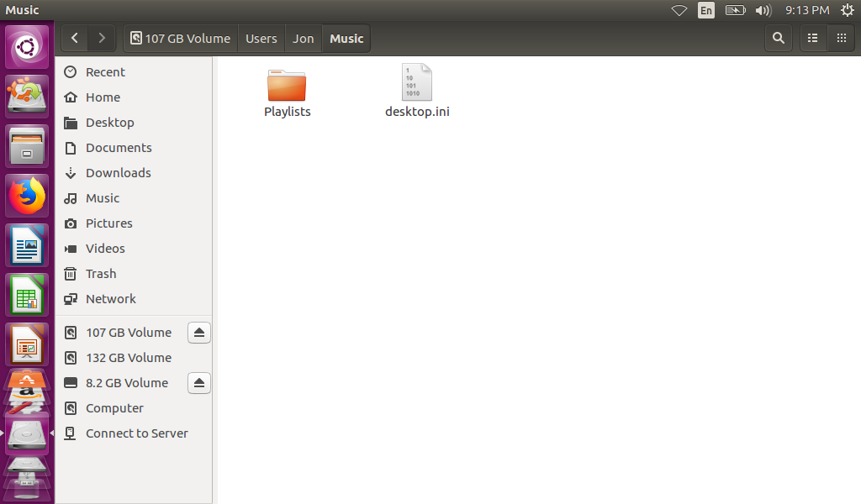Image resolution: width=861 pixels, height=504 pixels.
Task: Open Firefox from the launcher
Action: [27, 197]
